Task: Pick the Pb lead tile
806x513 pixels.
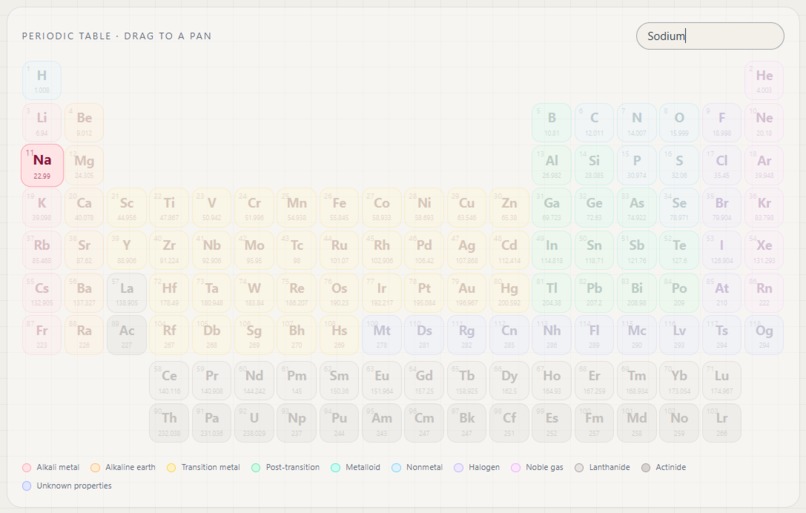Action: click(x=594, y=293)
